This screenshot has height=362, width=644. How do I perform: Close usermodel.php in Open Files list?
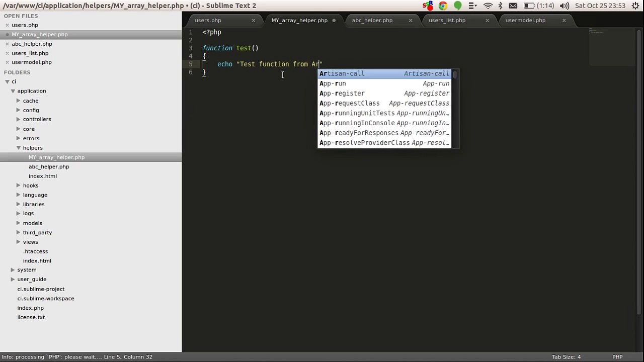point(7,62)
